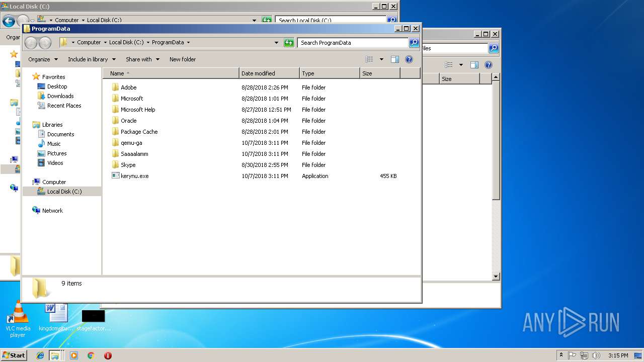Change the view using the view icon
This screenshot has width=644, height=362.
click(369, 59)
